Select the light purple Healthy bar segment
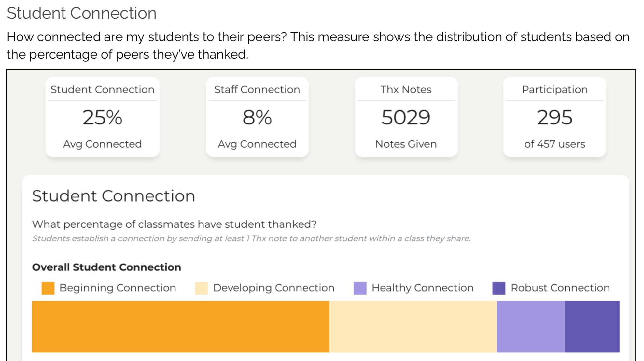The image size is (644, 361). coord(531,326)
